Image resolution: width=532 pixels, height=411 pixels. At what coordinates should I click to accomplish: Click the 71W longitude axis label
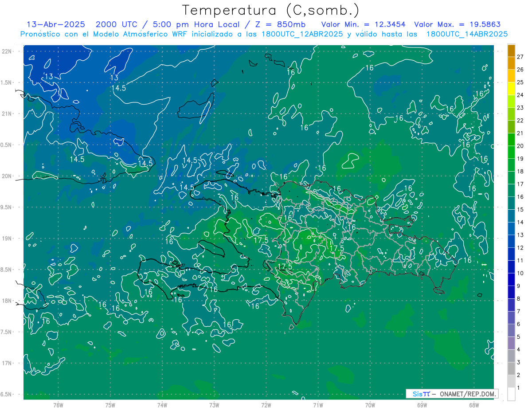pos(318,405)
